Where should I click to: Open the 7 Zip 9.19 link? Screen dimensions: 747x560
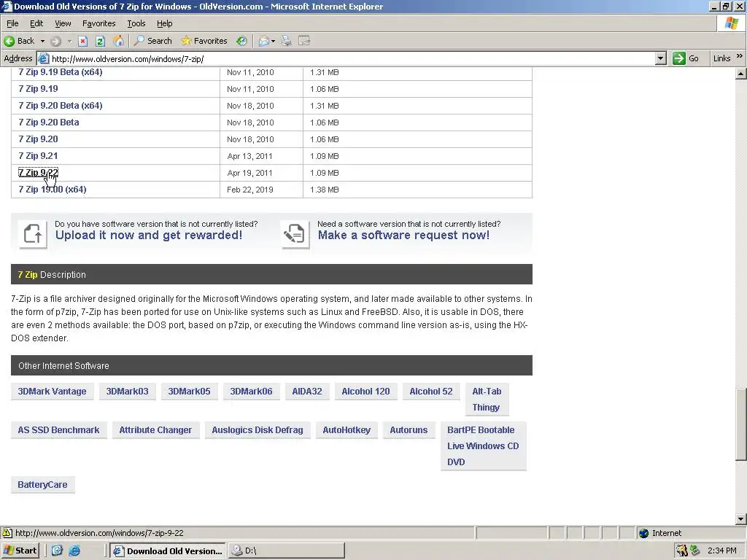[x=38, y=88]
